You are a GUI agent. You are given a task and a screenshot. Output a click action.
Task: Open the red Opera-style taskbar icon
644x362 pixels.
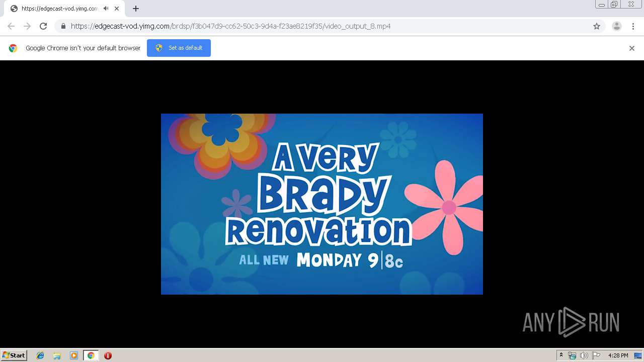(x=108, y=355)
